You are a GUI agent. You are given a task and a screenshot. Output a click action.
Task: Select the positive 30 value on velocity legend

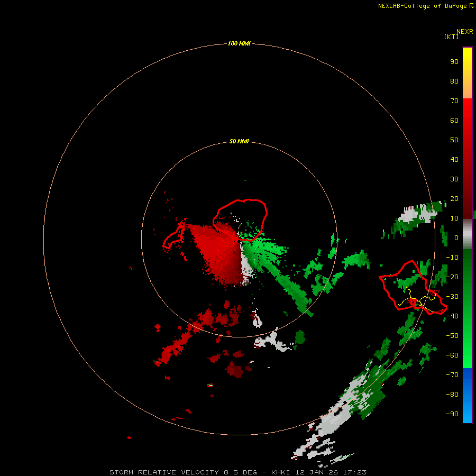click(454, 179)
